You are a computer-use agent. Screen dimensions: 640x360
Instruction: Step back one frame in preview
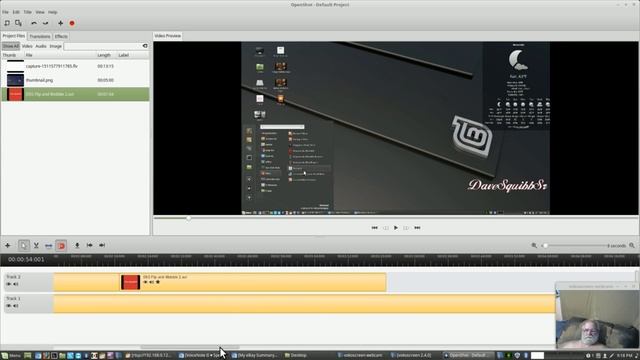tap(386, 228)
